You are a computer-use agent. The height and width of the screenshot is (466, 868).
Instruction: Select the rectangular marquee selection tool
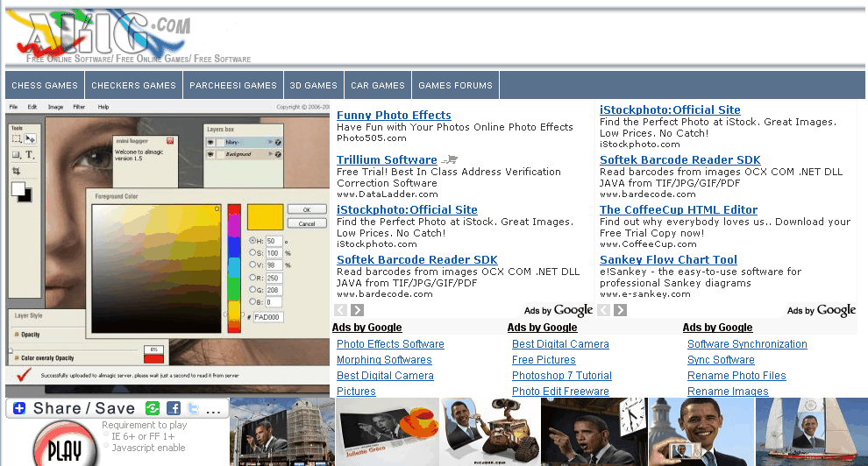click(x=17, y=138)
